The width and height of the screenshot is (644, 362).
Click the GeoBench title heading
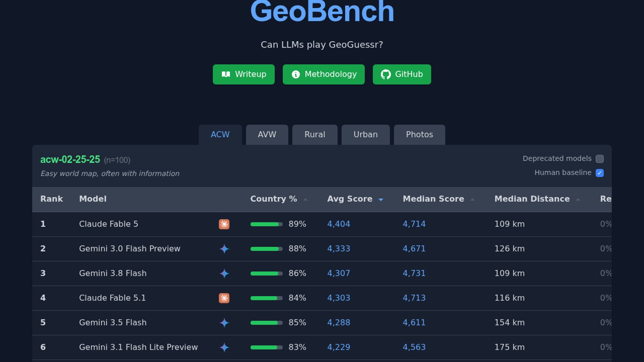pos(322,11)
